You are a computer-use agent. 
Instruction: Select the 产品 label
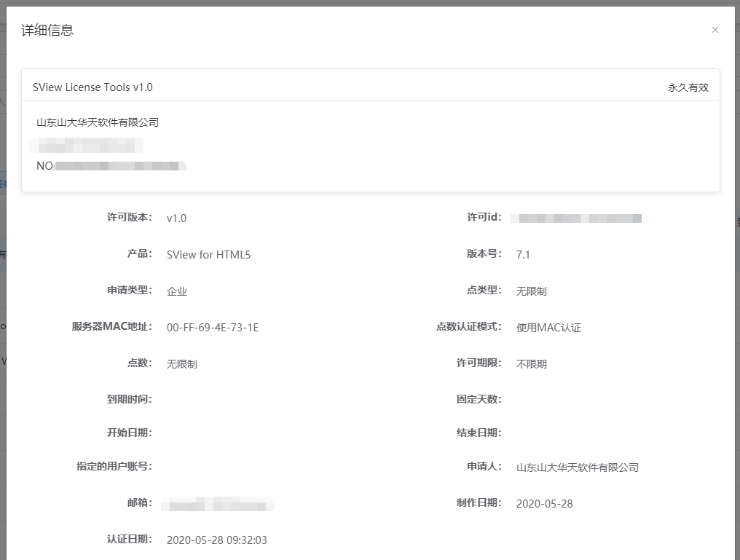pyautogui.click(x=140, y=254)
